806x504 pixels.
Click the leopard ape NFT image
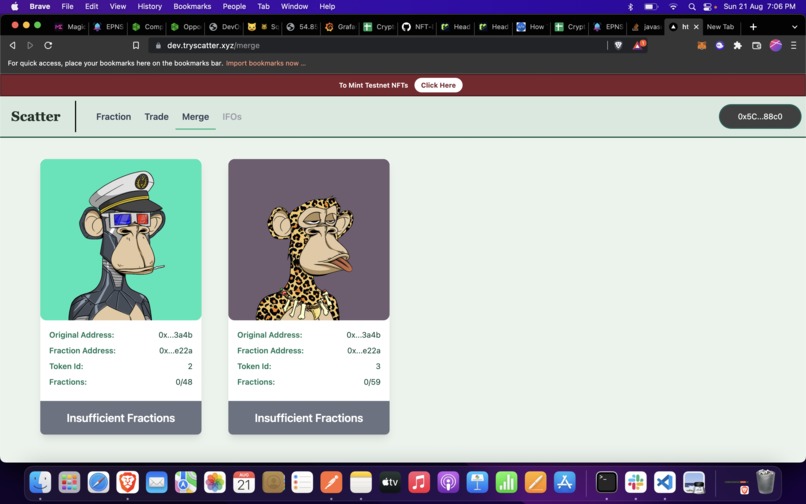309,240
